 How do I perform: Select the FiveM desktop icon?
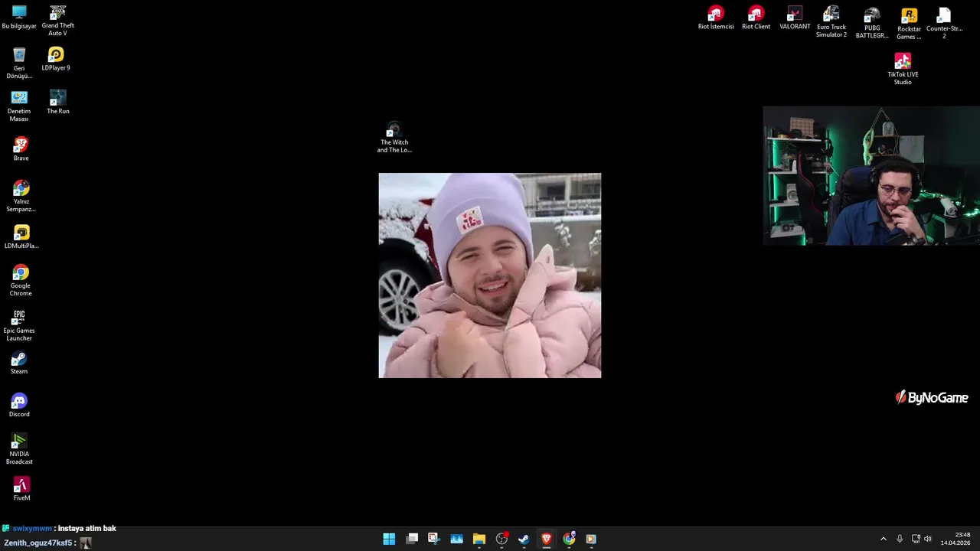(21, 490)
